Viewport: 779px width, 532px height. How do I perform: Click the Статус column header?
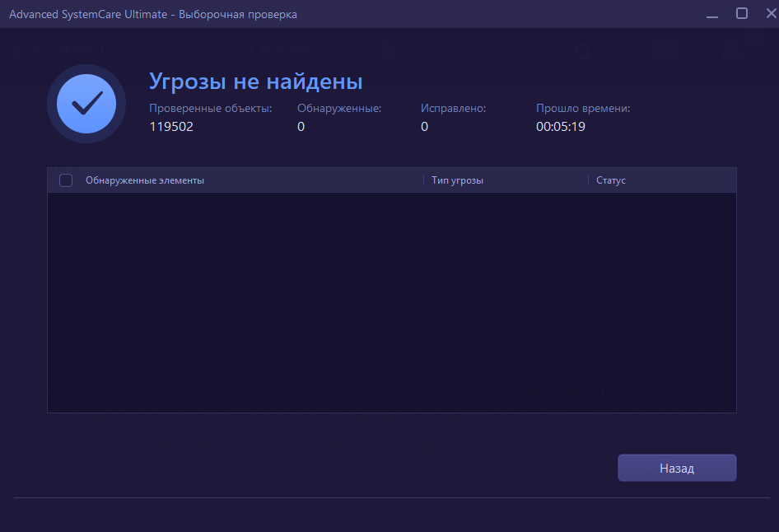611,180
